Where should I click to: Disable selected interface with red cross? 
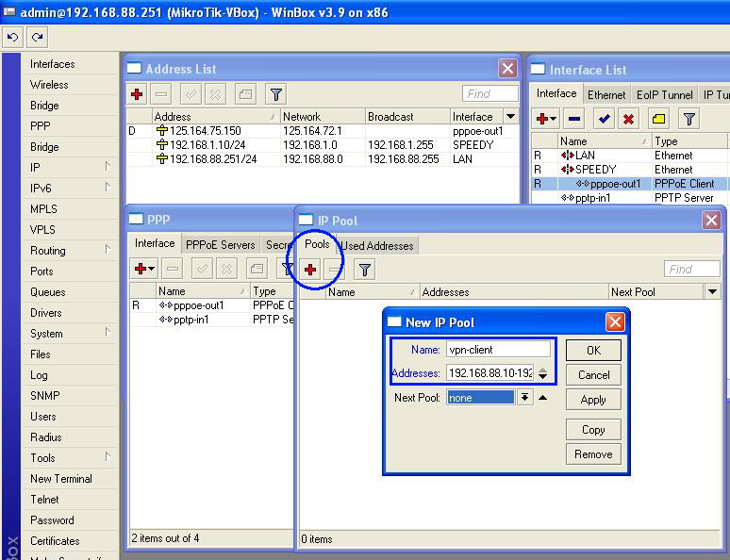(628, 119)
